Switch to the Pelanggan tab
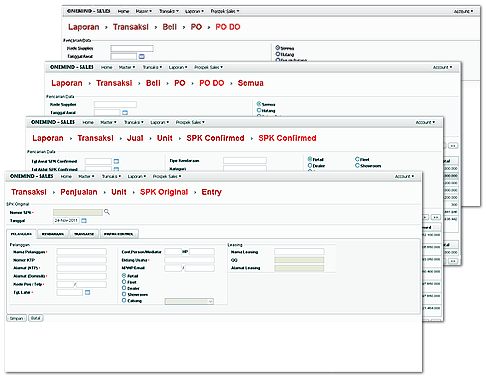 pos(21,234)
